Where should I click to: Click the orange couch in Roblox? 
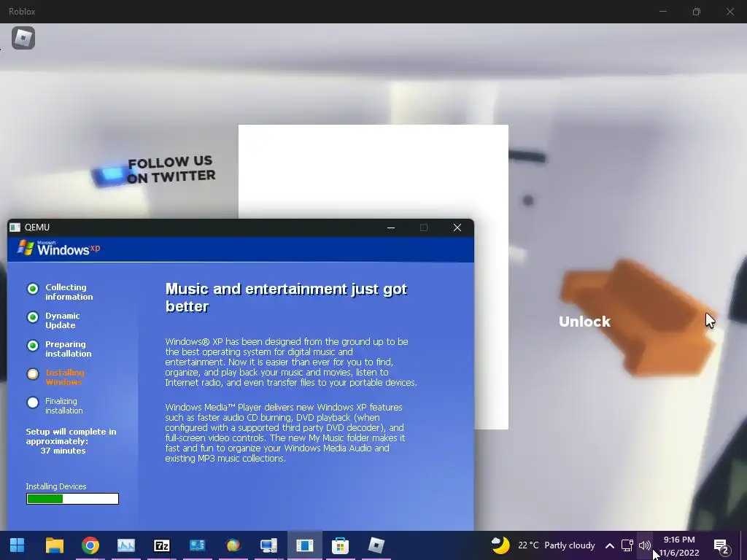(638, 316)
